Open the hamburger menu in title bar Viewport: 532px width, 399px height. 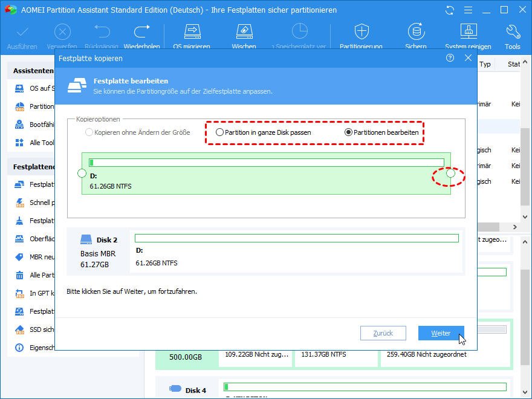468,10
